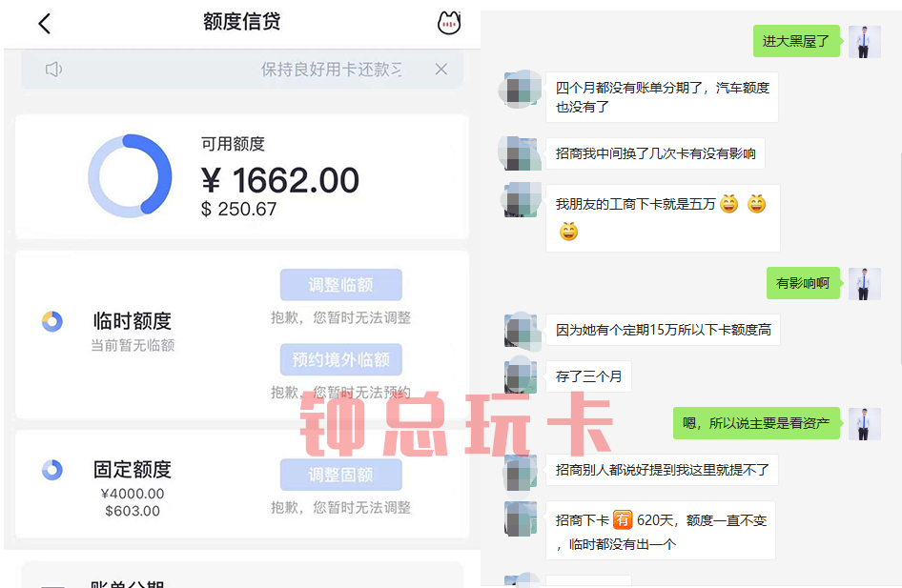Tap the green 有影响啊 chat bubble
Screen dimensions: 902x588
click(803, 283)
